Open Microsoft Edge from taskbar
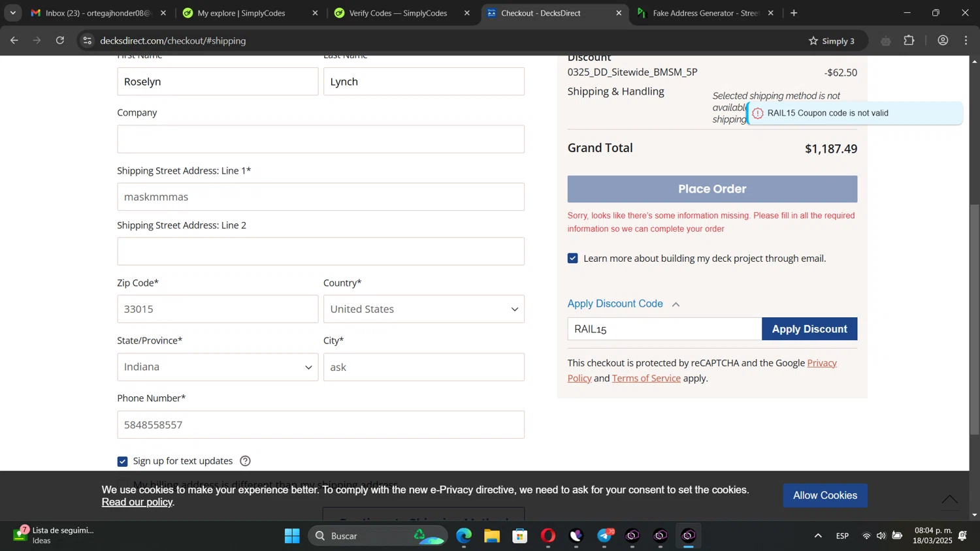 click(464, 536)
